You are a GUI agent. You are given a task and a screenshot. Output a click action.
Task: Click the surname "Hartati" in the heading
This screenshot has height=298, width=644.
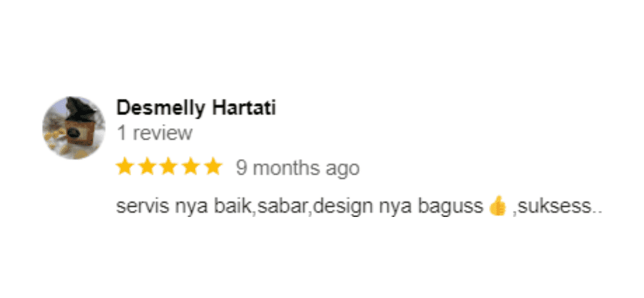pos(244,108)
